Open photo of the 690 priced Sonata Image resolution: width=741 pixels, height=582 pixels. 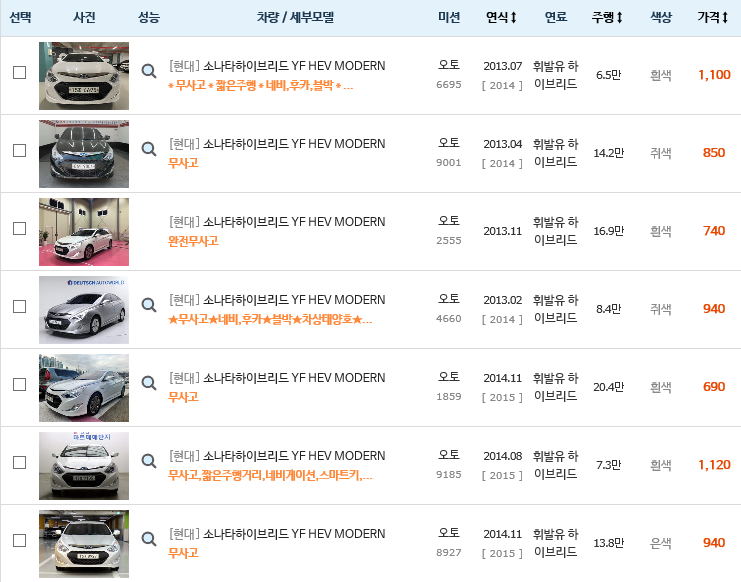point(84,387)
